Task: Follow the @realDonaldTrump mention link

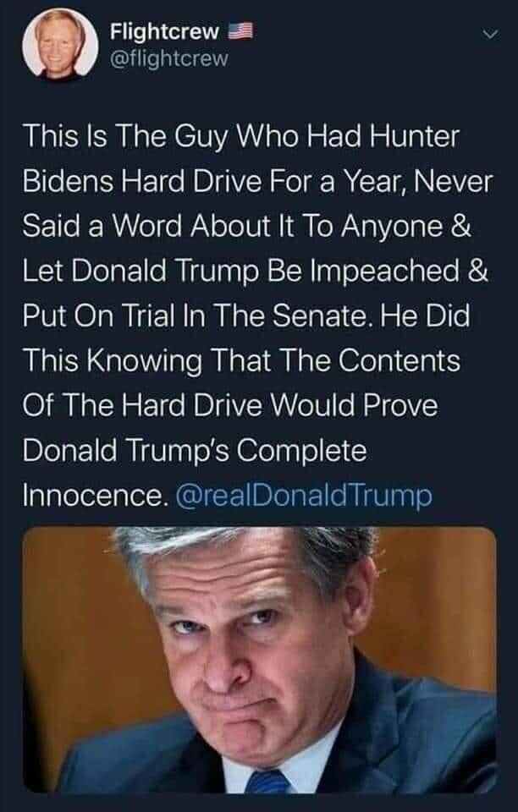Action: click(x=304, y=496)
